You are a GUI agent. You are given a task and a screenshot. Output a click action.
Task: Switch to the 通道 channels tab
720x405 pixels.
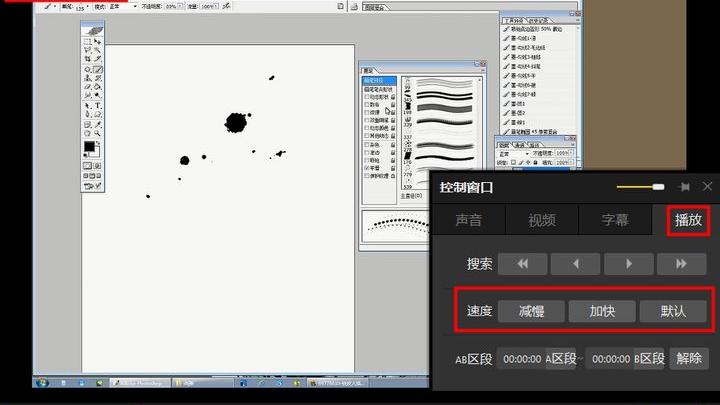[x=522, y=145]
